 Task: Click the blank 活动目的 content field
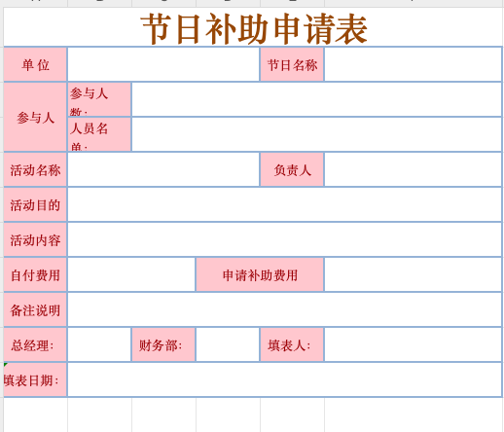[285, 204]
